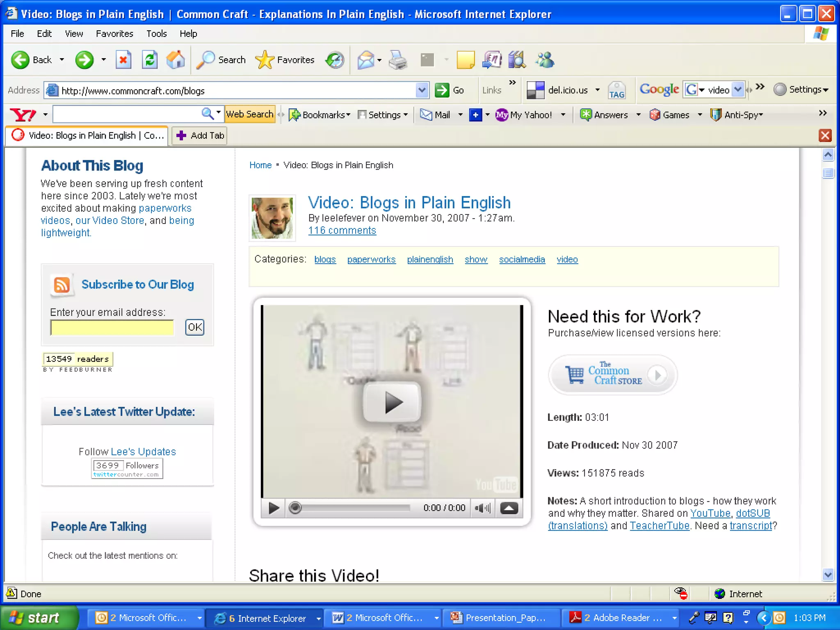Click the Home icon in the toolbar

pos(176,60)
